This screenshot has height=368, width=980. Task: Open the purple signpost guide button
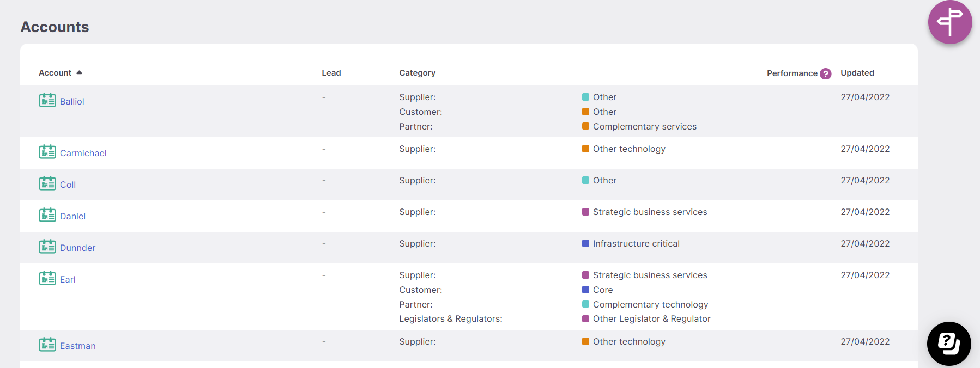click(950, 22)
